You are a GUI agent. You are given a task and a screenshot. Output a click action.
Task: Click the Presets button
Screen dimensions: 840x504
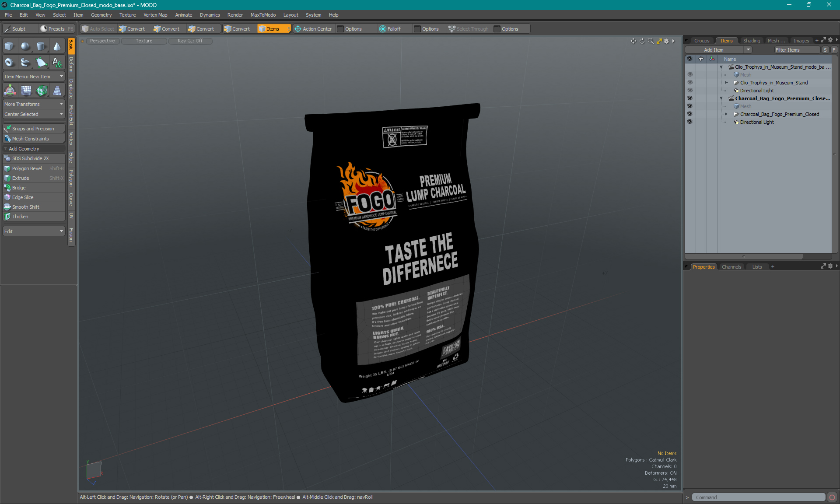56,29
